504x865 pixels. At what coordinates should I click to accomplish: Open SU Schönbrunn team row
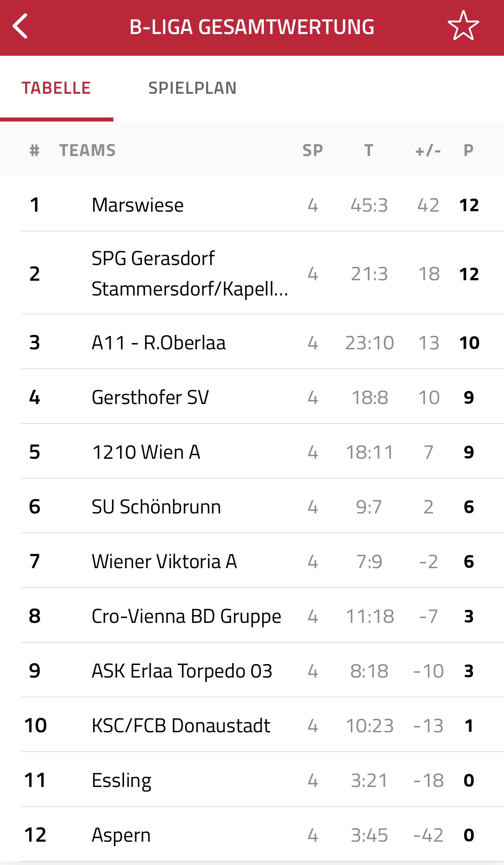(252, 506)
